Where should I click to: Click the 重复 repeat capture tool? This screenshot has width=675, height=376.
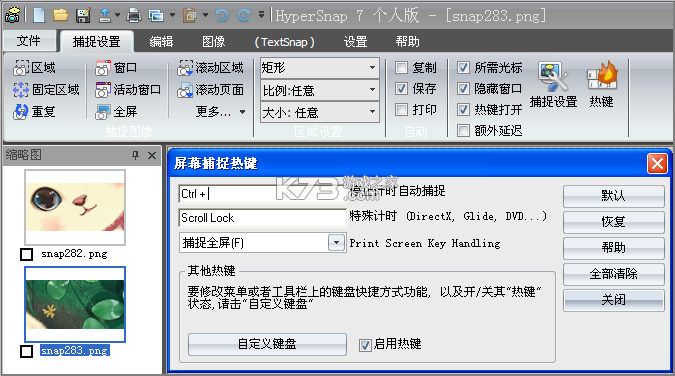[x=34, y=112]
